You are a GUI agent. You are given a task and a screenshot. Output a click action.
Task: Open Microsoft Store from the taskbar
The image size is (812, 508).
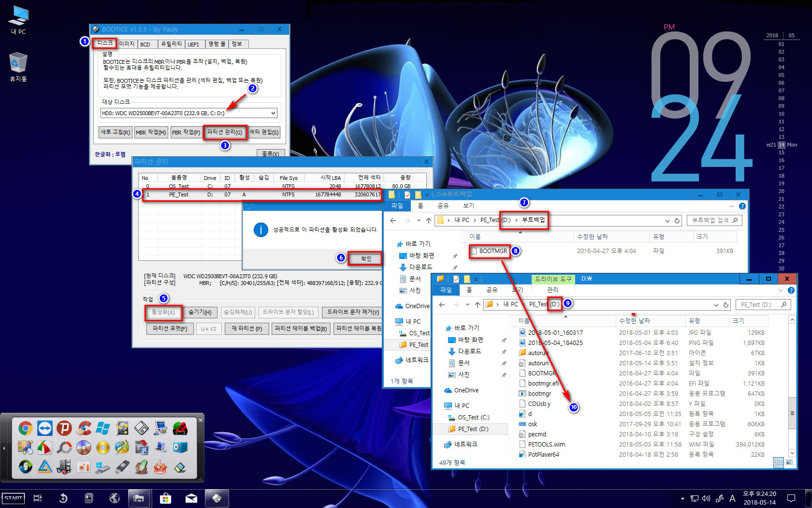(x=165, y=498)
